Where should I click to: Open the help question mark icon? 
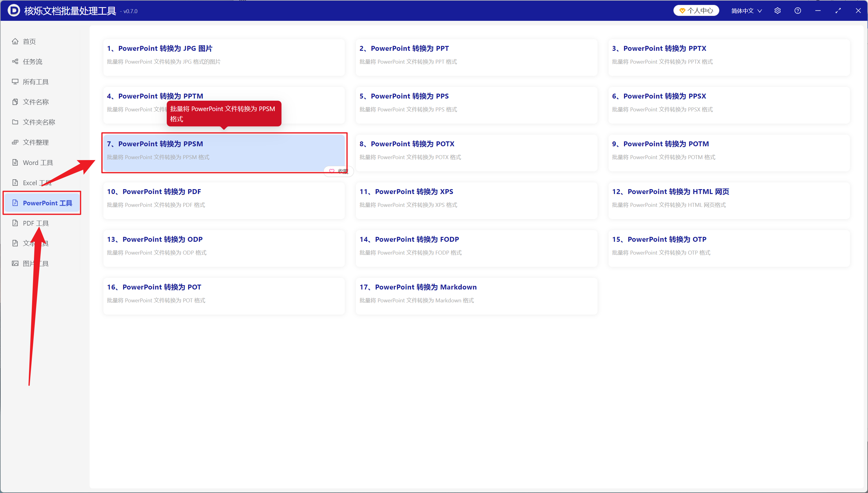pyautogui.click(x=798, y=10)
